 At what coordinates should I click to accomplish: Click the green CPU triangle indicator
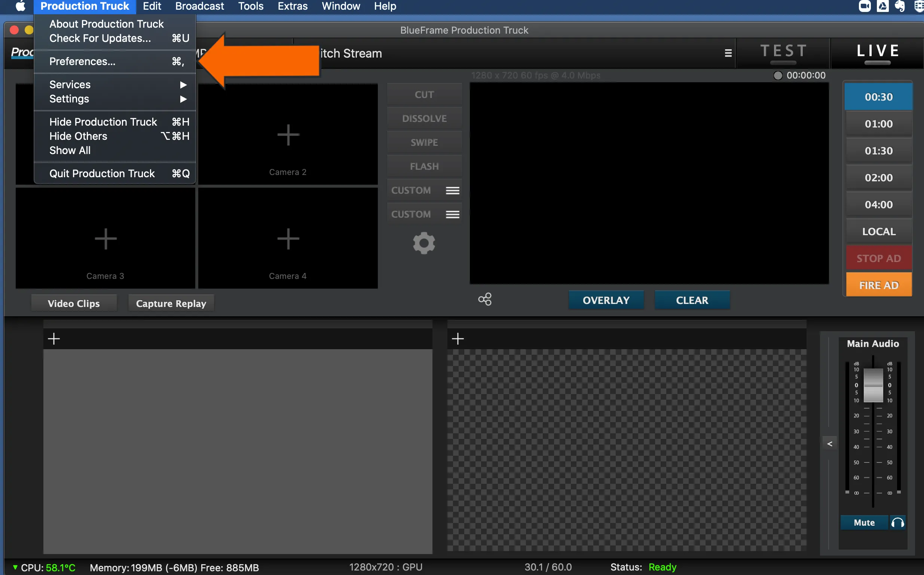(15, 567)
